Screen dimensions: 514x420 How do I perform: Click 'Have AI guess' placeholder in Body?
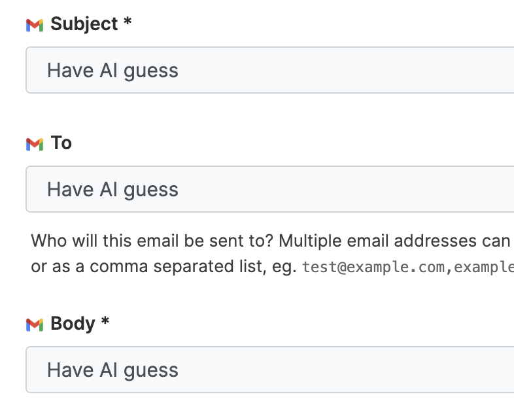click(x=112, y=370)
